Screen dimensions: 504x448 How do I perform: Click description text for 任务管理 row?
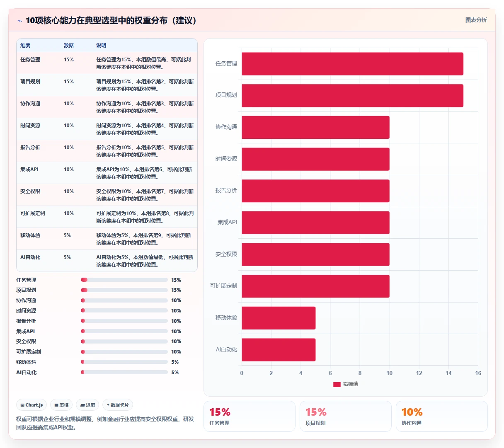coord(144,63)
